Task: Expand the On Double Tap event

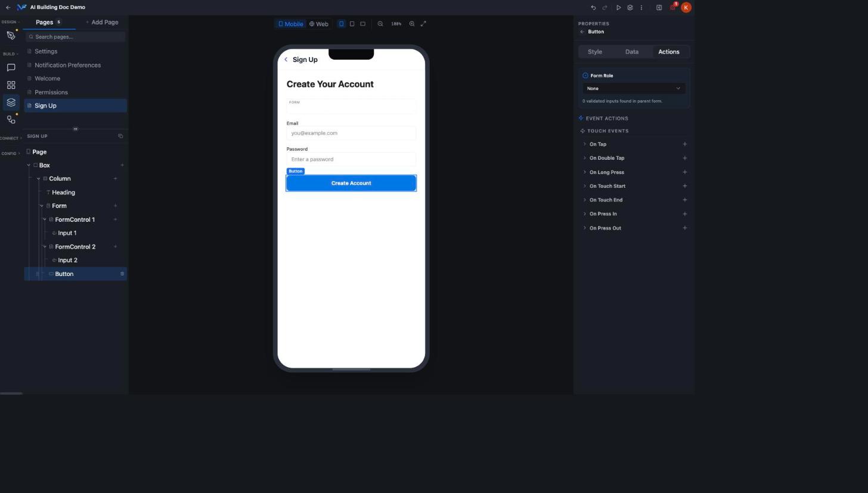Action: (x=585, y=158)
